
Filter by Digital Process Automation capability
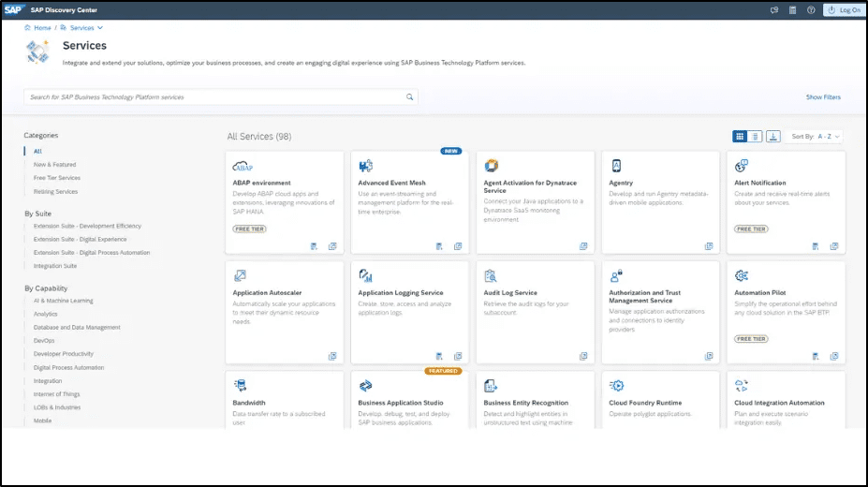[68, 367]
